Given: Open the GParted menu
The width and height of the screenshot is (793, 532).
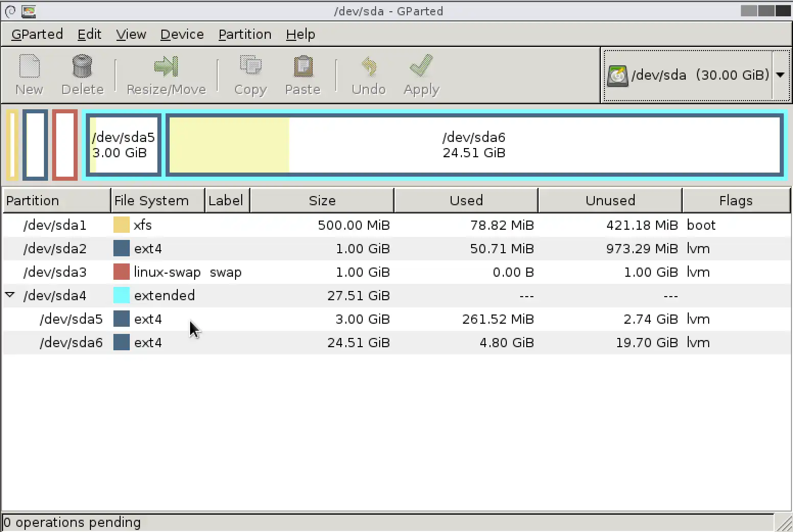Looking at the screenshot, I should tap(37, 34).
